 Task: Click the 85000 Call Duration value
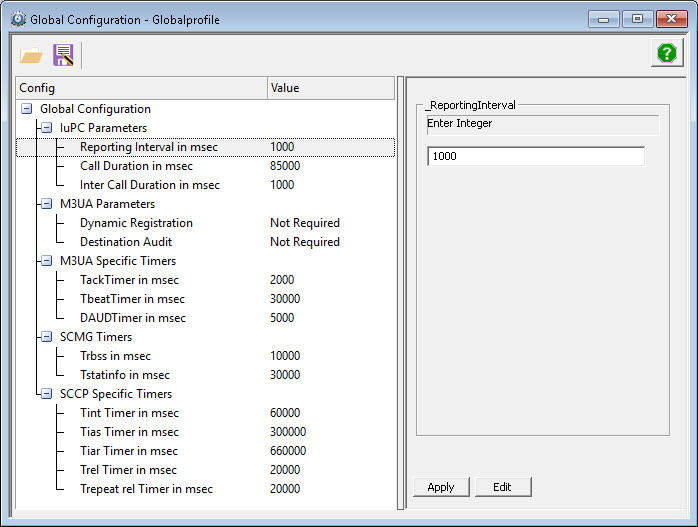285,166
